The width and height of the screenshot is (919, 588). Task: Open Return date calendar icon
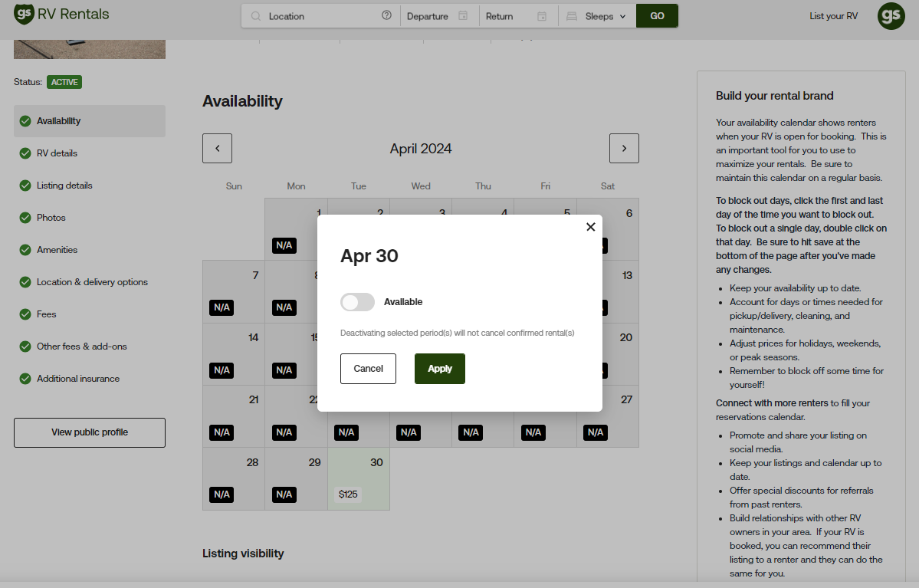(x=542, y=16)
